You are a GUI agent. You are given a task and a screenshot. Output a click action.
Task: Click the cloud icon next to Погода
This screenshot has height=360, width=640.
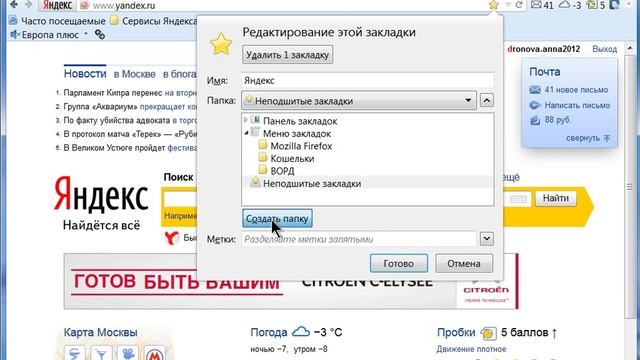tap(301, 332)
